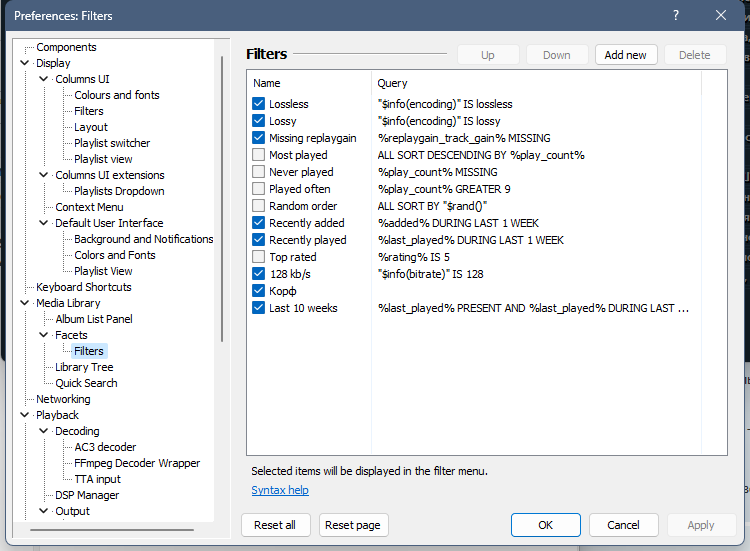Click the Query column header
Viewport: 750px width, 551px height.
point(392,83)
